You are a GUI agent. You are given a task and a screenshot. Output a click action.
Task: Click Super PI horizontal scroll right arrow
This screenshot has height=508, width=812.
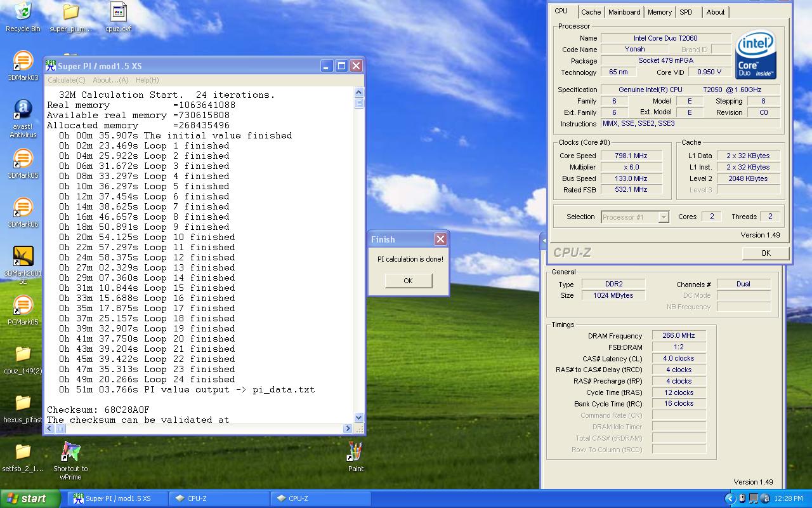coord(348,429)
